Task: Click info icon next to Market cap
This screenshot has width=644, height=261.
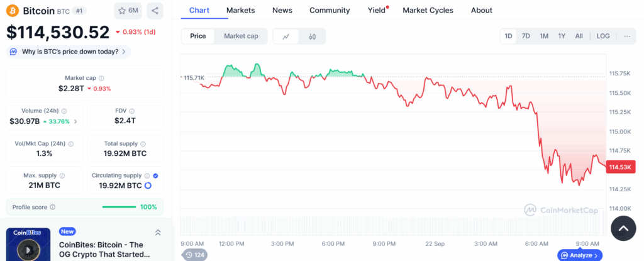Action: pos(101,78)
